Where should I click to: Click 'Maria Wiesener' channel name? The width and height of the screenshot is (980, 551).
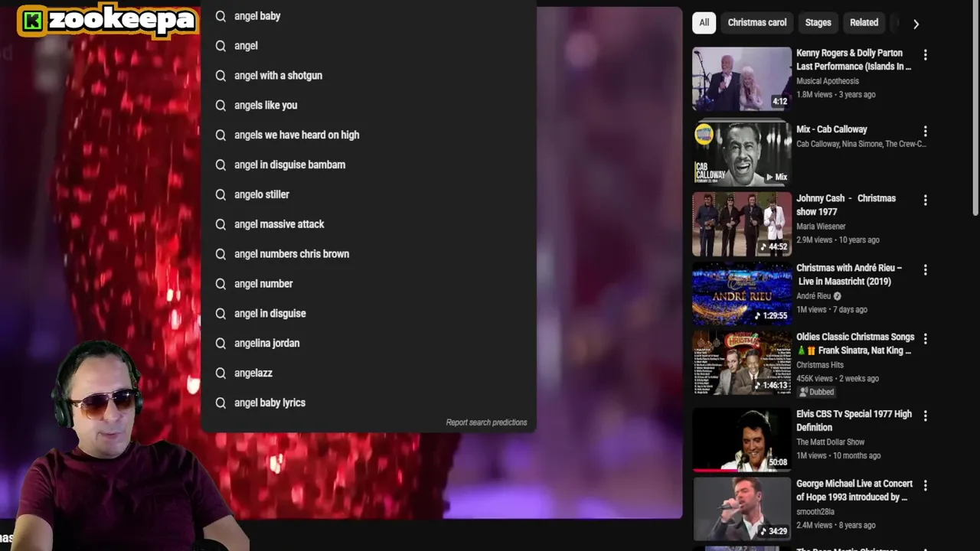coord(821,227)
